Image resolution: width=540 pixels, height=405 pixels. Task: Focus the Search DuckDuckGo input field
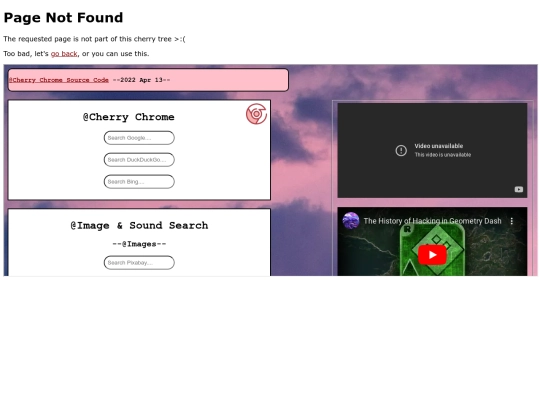tap(139, 160)
